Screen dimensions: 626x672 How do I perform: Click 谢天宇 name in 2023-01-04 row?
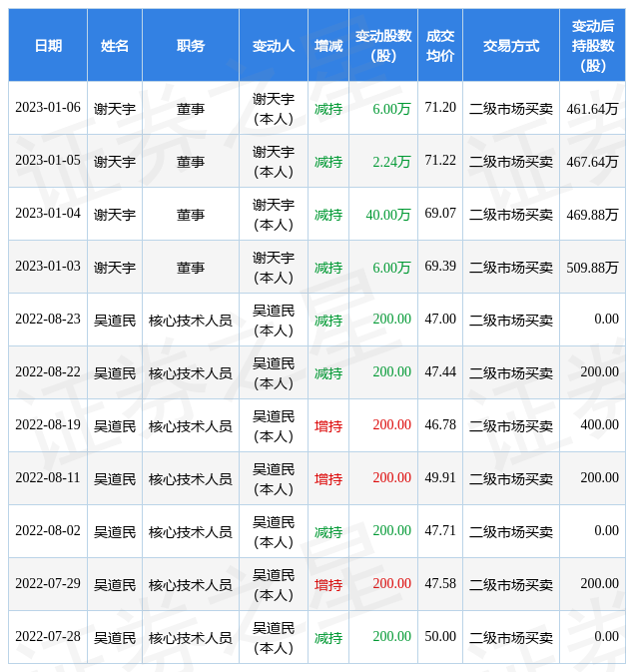(x=115, y=215)
